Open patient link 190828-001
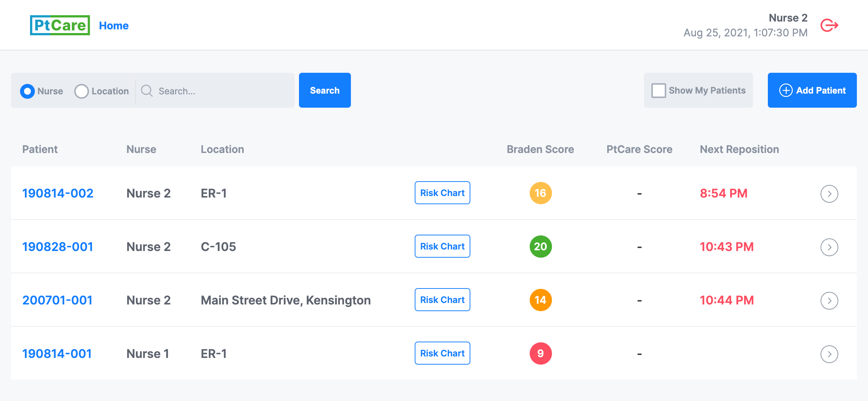Screen dimensions: 868x401 (x=57, y=247)
